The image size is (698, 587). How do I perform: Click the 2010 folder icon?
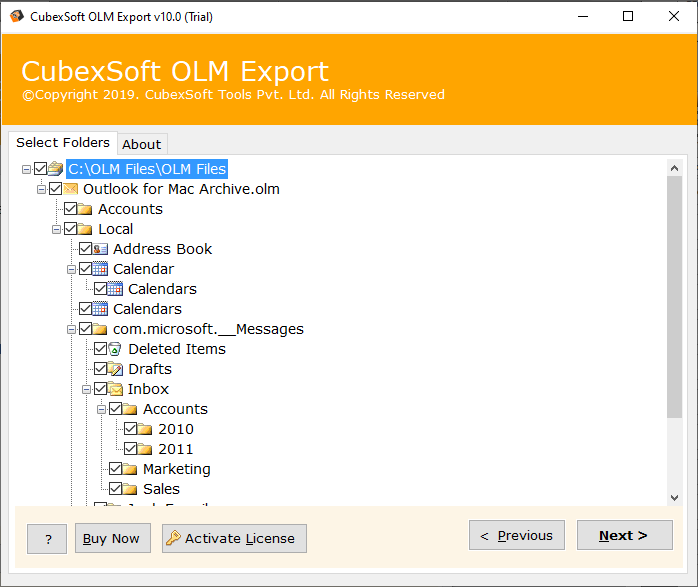145,429
